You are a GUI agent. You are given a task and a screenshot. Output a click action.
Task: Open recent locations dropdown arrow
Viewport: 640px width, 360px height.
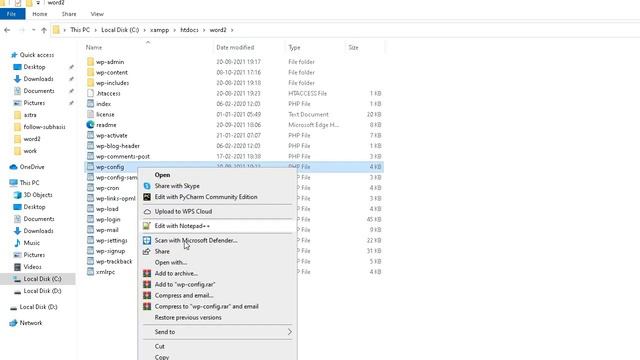33,30
